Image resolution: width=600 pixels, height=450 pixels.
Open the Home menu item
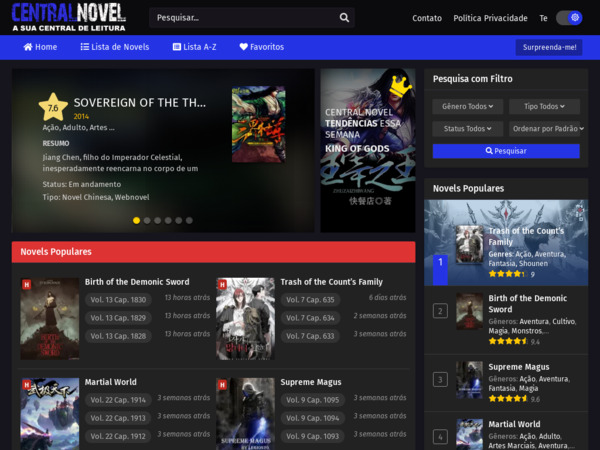(x=40, y=47)
